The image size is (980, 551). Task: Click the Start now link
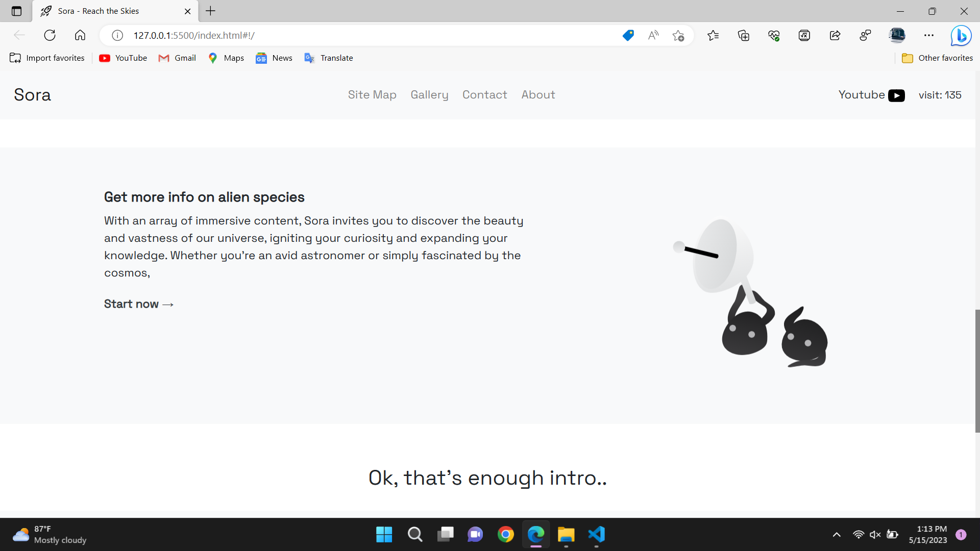tap(138, 304)
